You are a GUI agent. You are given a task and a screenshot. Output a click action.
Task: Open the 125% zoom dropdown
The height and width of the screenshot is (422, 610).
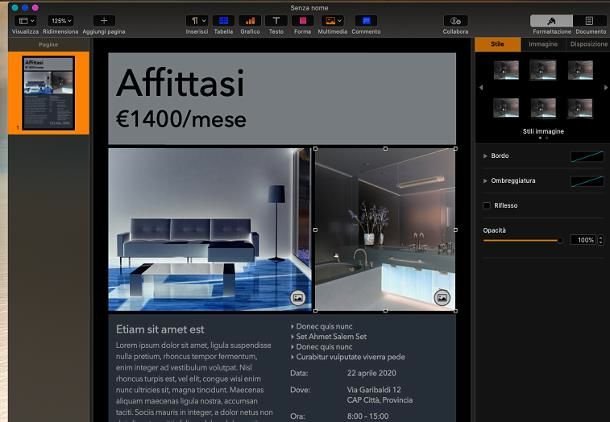[x=60, y=21]
